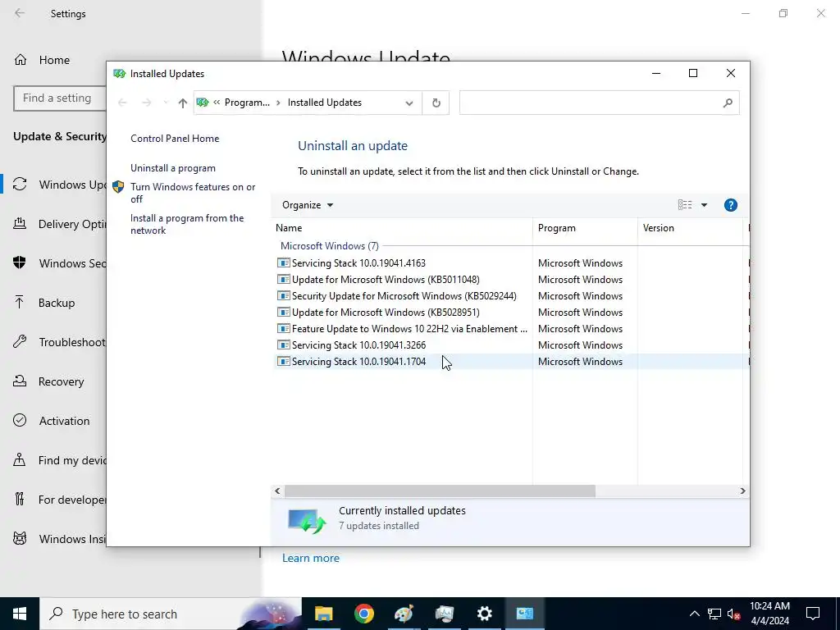Open the taskbar clock showing 10:24 AM
Screen dimensions: 840x630
tap(769, 614)
